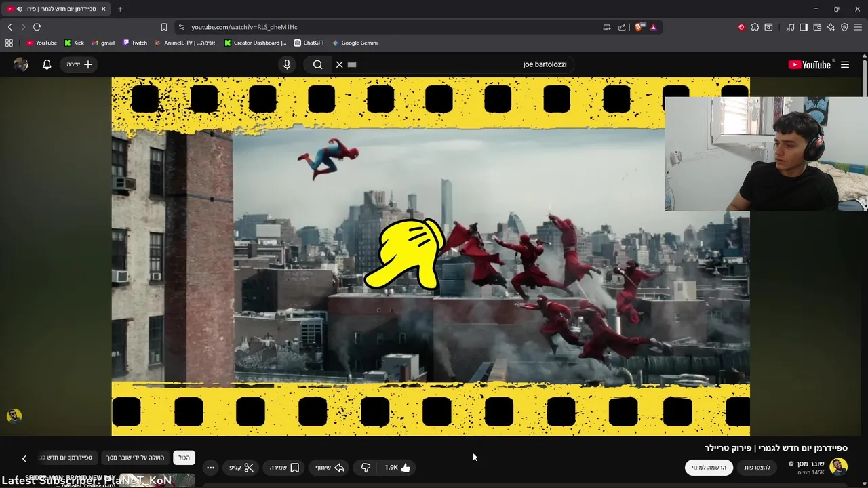The image size is (868, 488).
Task: Open the Leo AI sparkle icon
Action: click(x=831, y=27)
